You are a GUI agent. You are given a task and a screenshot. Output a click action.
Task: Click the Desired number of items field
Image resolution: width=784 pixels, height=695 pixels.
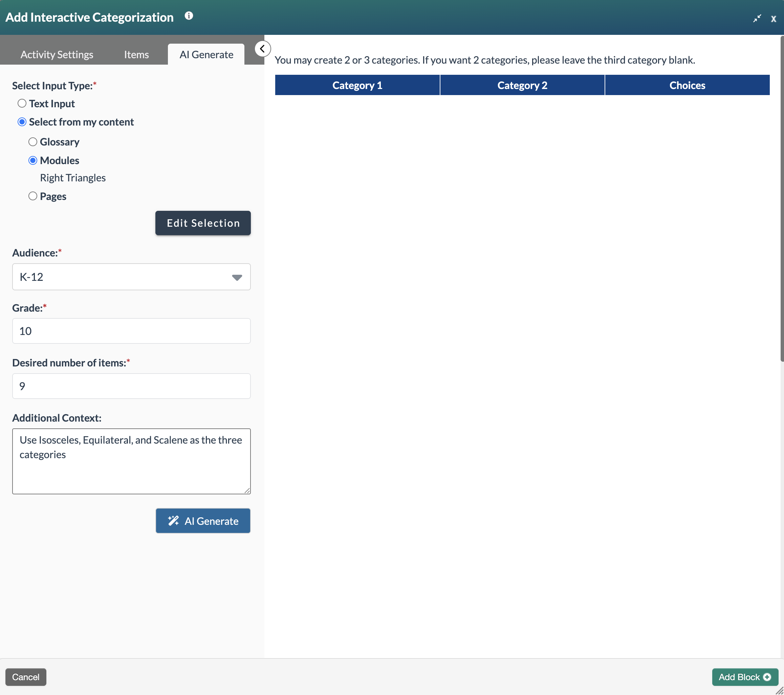tap(131, 386)
